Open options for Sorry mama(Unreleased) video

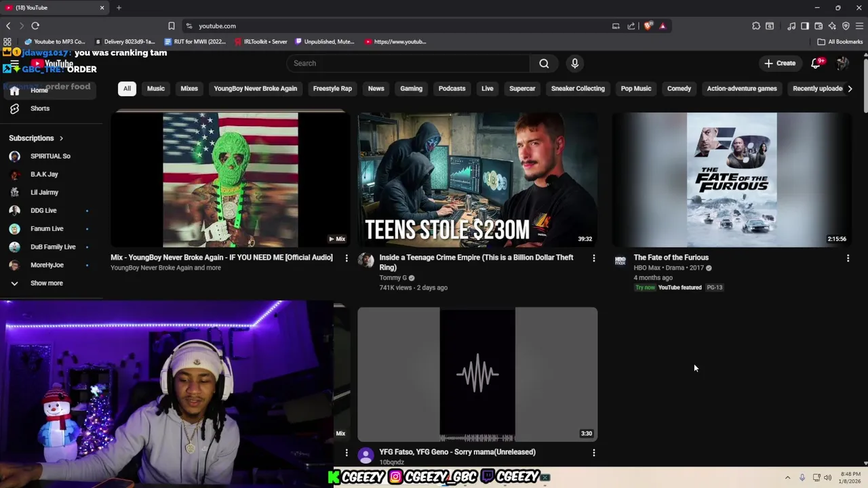pyautogui.click(x=594, y=453)
